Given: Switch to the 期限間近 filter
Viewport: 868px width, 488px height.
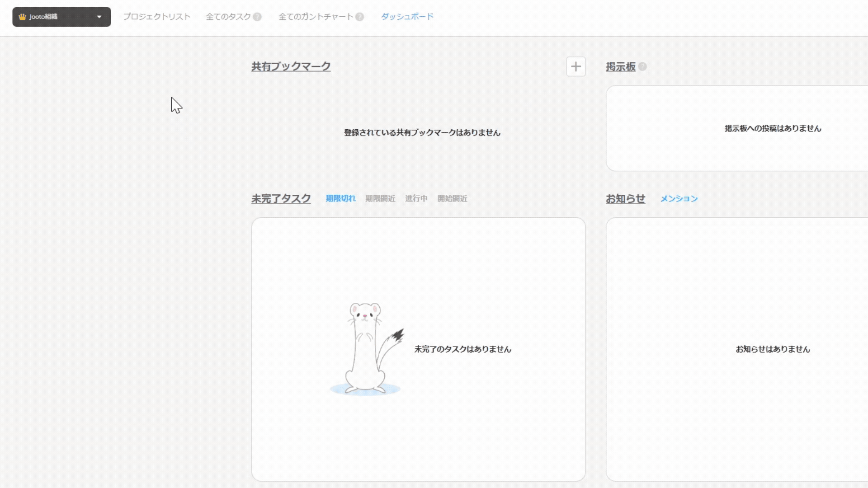Looking at the screenshot, I should pos(380,199).
